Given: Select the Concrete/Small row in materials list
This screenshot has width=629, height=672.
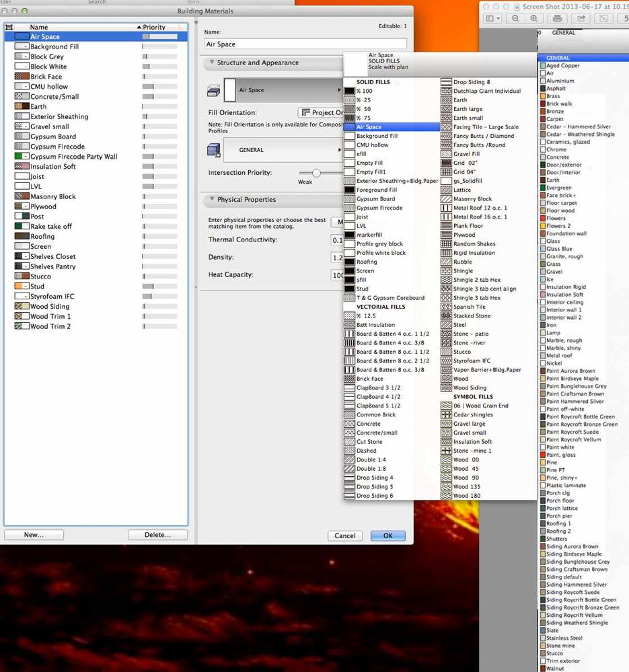Looking at the screenshot, I should coord(96,96).
